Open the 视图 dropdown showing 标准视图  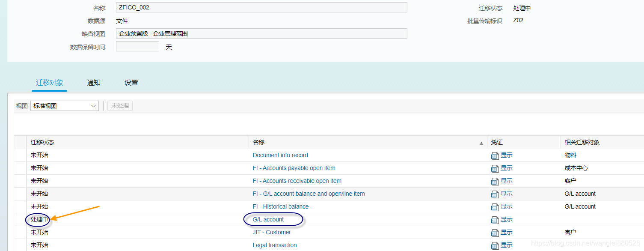[x=65, y=106]
